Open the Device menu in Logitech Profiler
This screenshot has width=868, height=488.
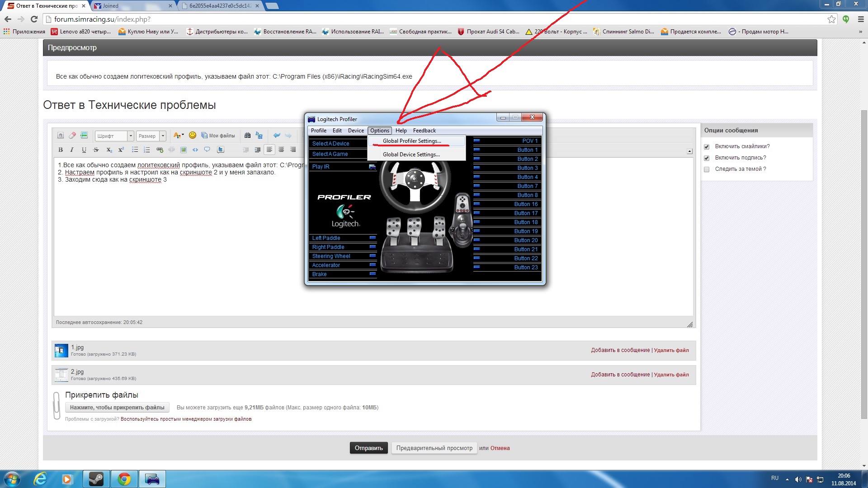tap(356, 131)
